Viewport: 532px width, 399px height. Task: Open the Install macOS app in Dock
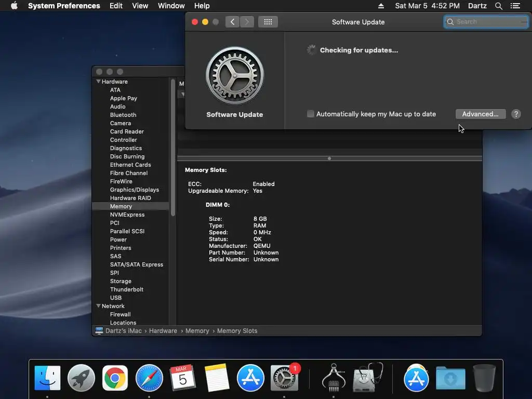pyautogui.click(x=416, y=378)
